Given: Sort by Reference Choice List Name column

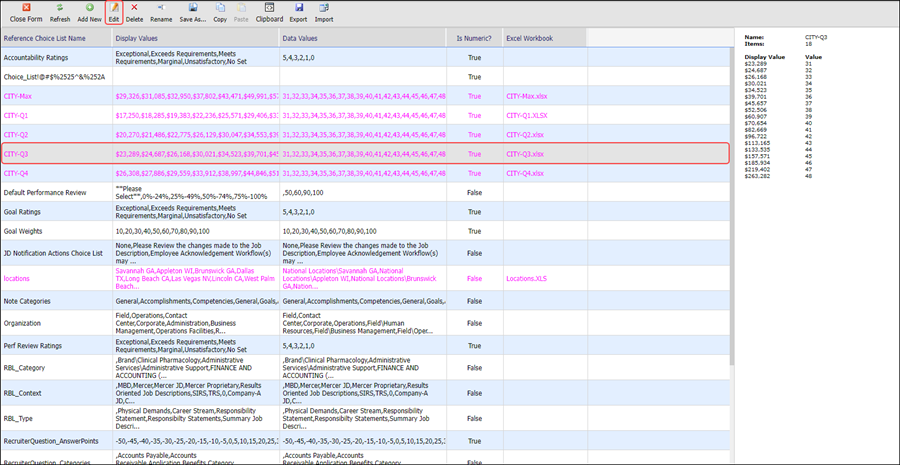Looking at the screenshot, I should coord(45,38).
